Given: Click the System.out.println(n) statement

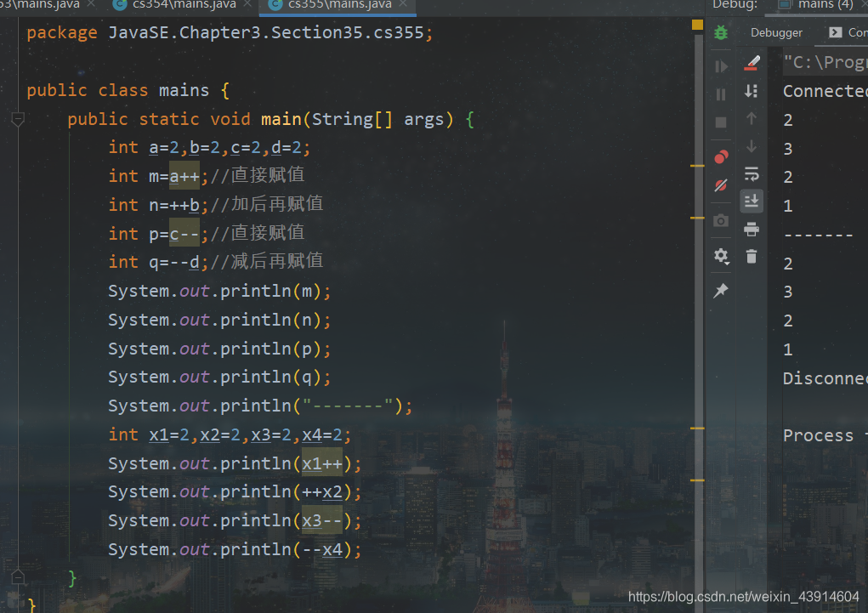Looking at the screenshot, I should click(219, 320).
